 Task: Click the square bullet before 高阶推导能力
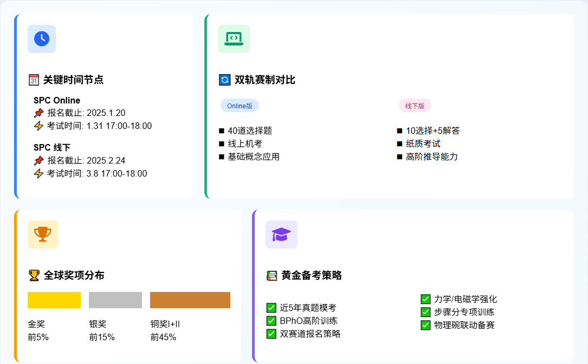click(400, 157)
